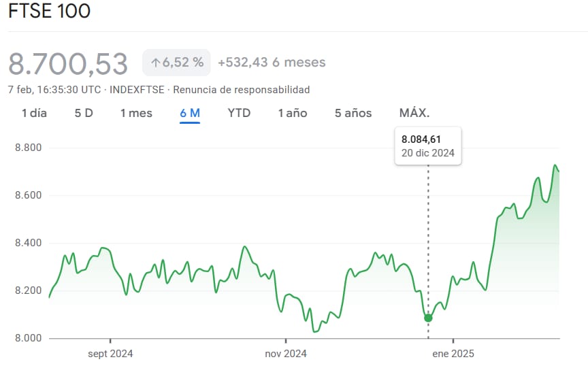
Task: Click the nov 2024 axis label
Action: click(286, 354)
